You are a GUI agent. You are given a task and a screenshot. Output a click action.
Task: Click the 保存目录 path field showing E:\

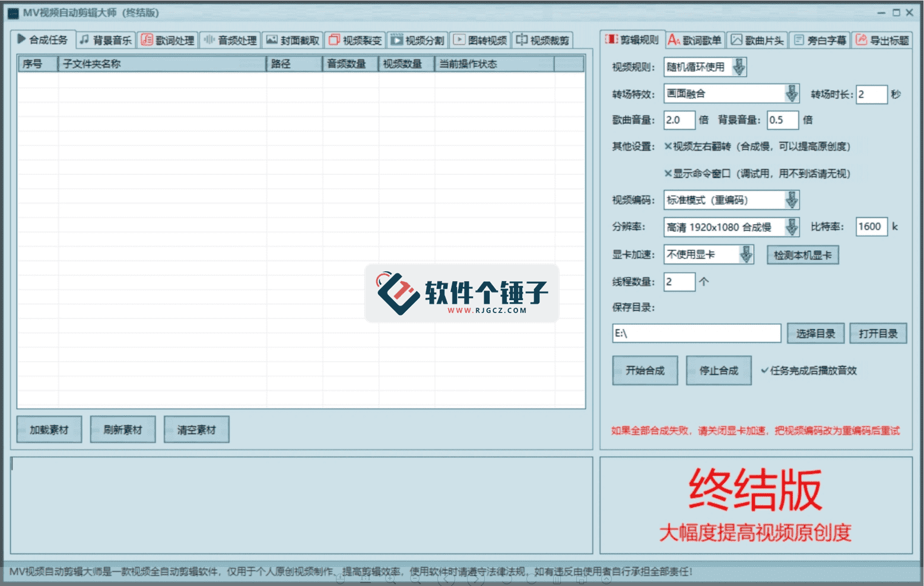point(696,333)
